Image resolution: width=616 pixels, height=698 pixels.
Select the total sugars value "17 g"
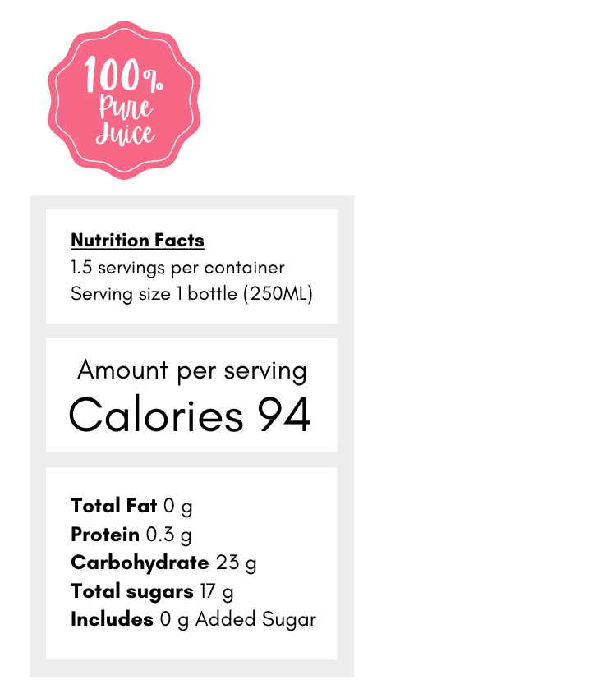click(217, 591)
